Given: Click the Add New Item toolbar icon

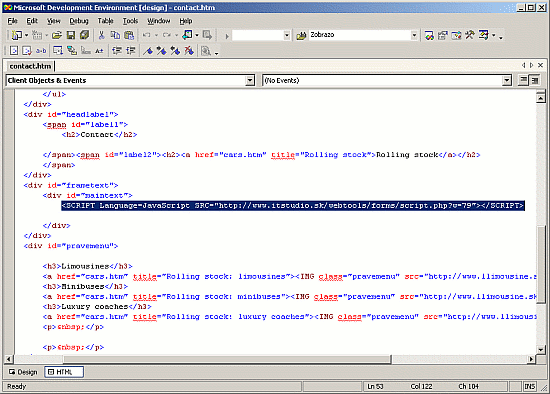Looking at the screenshot, I should click(37, 35).
